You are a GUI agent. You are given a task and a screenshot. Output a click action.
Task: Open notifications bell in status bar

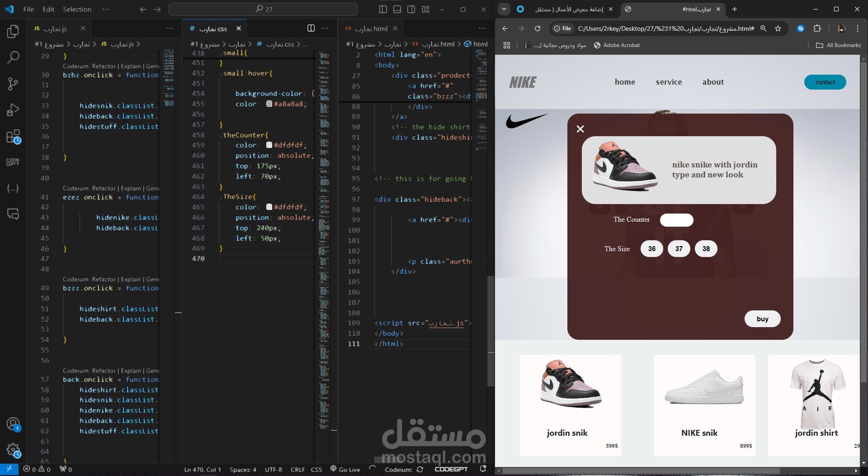(x=483, y=469)
